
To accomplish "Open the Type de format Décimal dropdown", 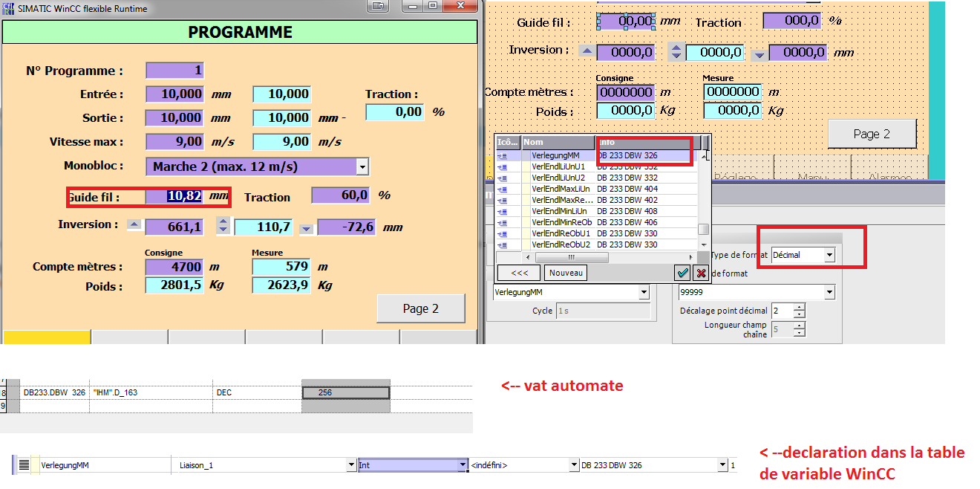I will [829, 255].
